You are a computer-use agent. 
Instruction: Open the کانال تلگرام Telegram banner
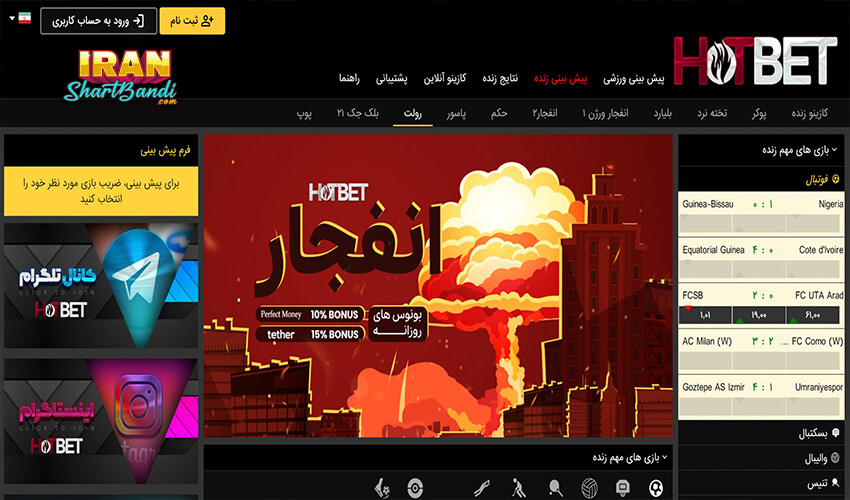point(101,286)
